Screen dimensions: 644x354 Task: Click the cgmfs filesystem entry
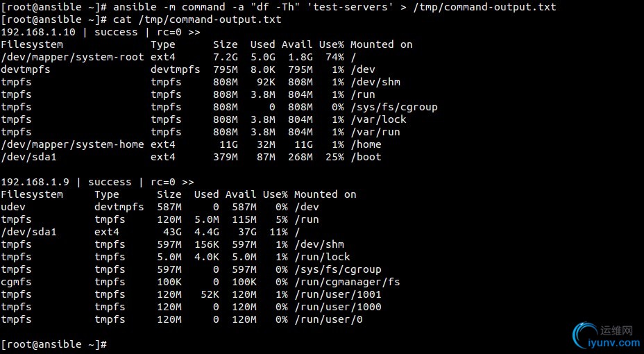tap(16, 282)
